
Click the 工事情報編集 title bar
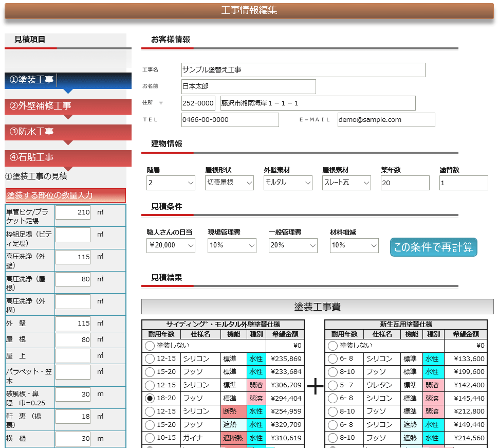click(x=249, y=10)
